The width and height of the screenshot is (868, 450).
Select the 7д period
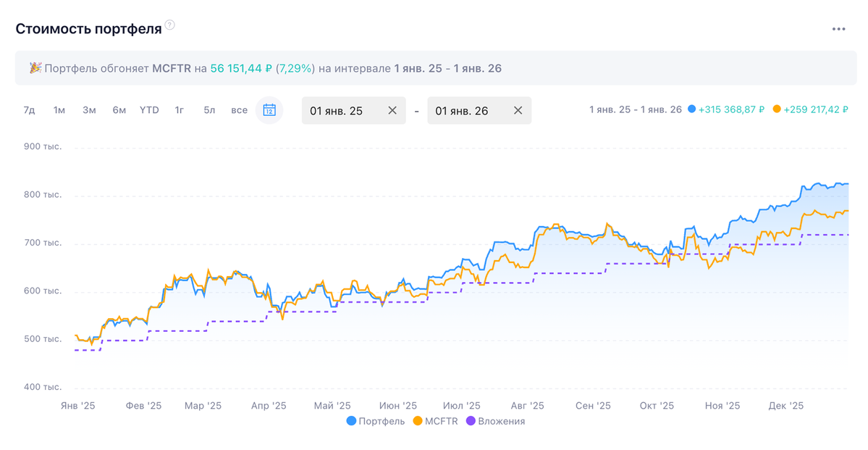point(29,110)
